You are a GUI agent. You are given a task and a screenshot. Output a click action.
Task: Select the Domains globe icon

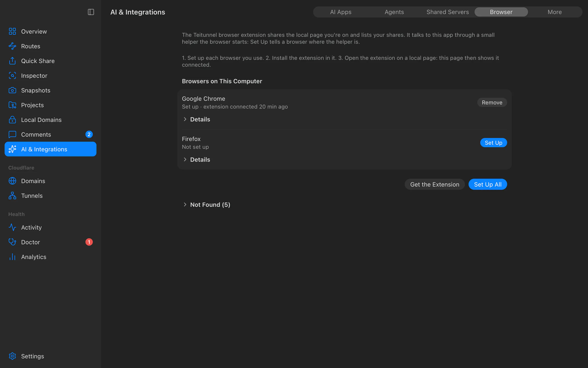(x=12, y=181)
